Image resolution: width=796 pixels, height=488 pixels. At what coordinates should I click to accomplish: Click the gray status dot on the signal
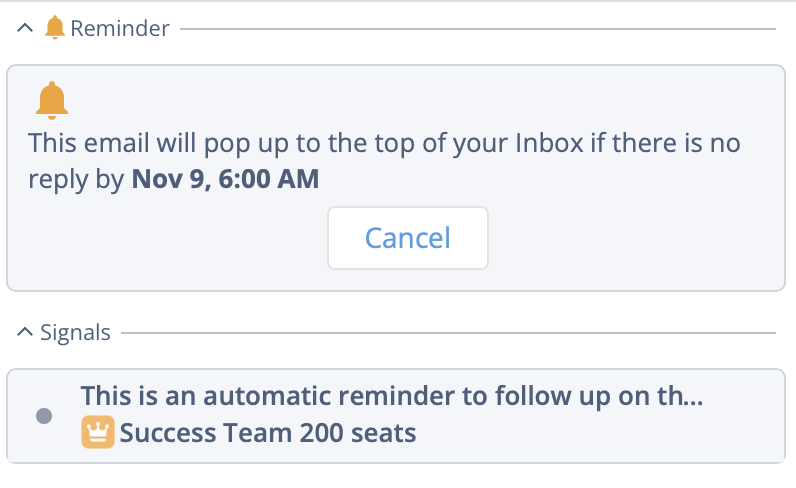point(44,416)
